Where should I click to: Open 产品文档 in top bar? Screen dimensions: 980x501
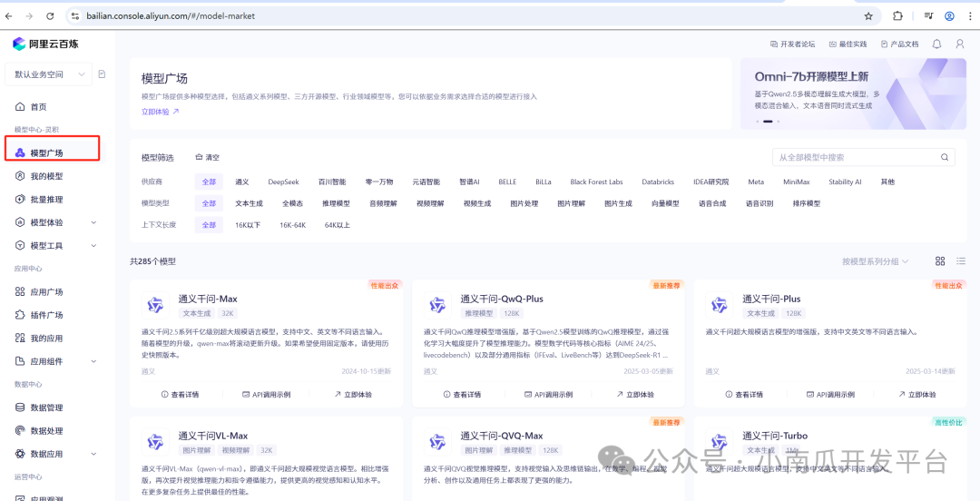click(x=899, y=44)
